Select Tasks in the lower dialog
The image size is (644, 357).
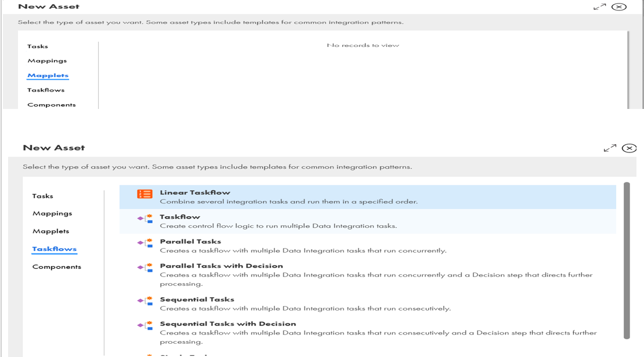tap(43, 196)
